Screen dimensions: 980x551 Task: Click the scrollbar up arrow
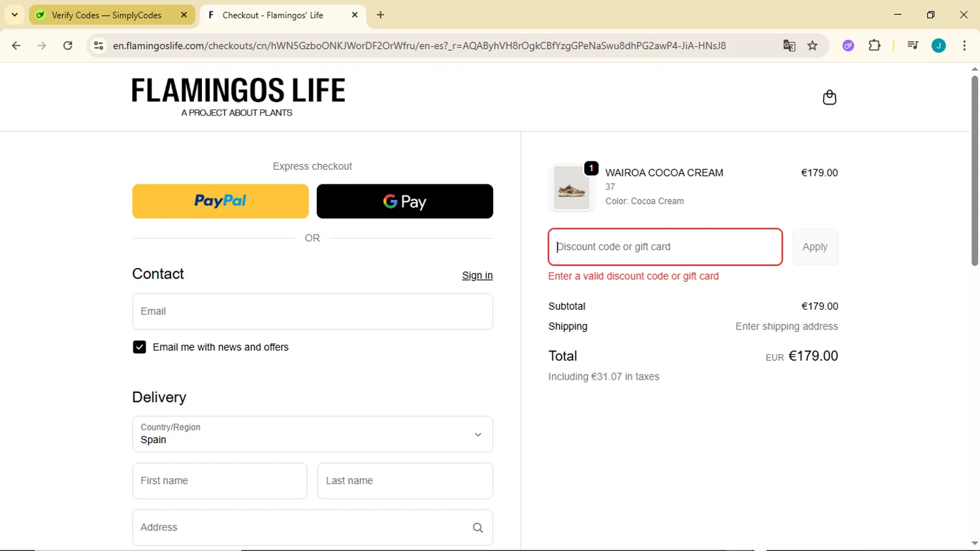coord(974,69)
